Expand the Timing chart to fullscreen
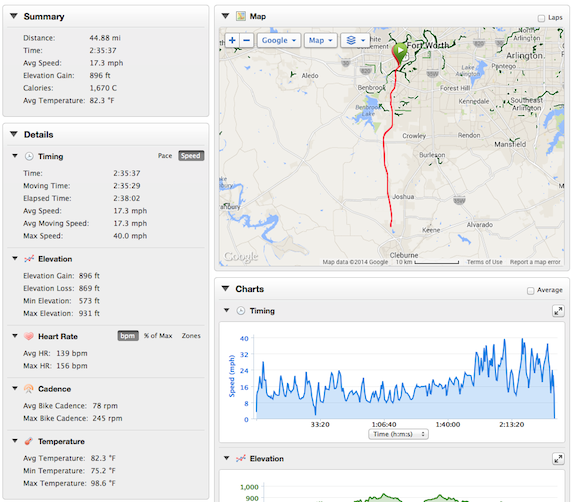The width and height of the screenshot is (576, 502). pos(558,311)
